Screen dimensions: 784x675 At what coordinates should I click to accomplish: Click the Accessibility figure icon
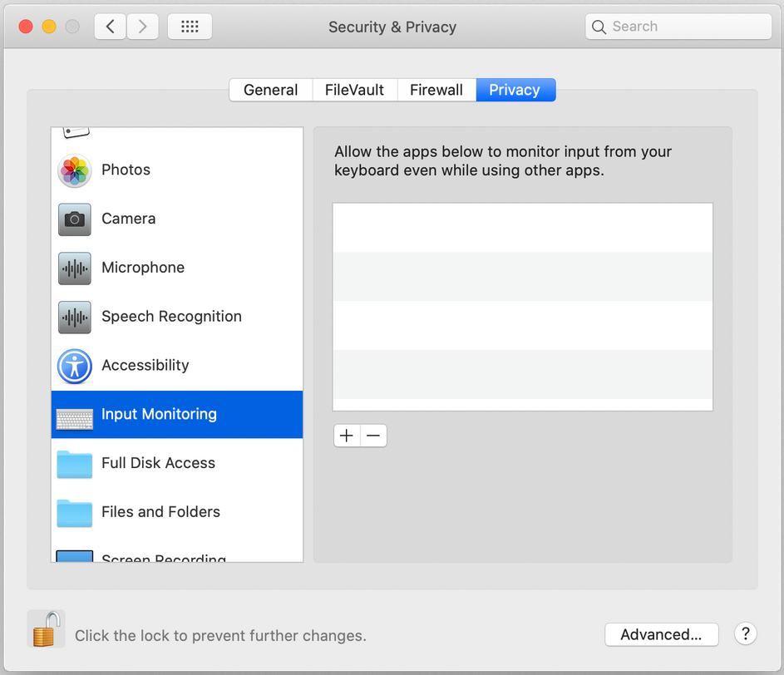coord(75,366)
